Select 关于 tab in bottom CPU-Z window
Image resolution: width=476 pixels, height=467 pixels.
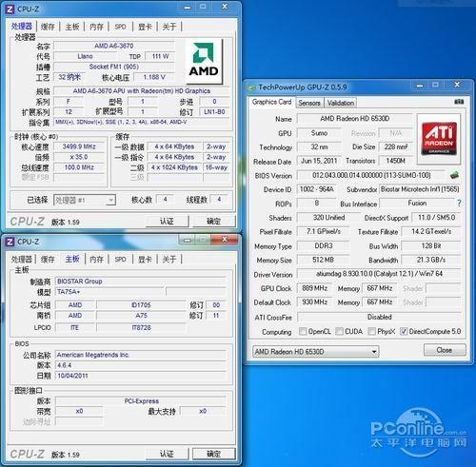(169, 260)
